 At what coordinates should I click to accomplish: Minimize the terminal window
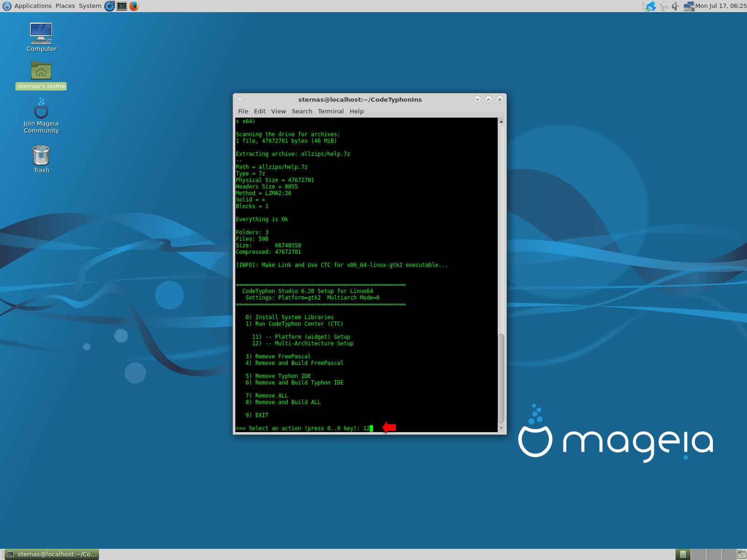pos(477,99)
